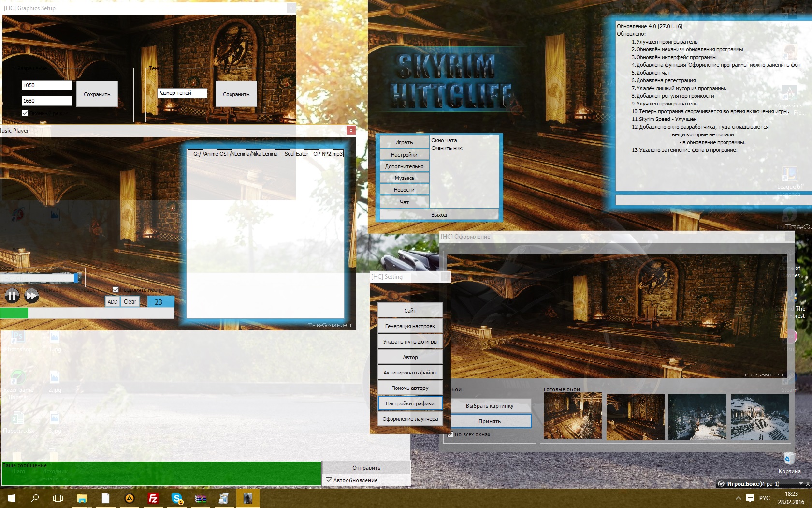
Task: Click the Игров.Бокс overlay logo icon
Action: pyautogui.click(x=721, y=484)
